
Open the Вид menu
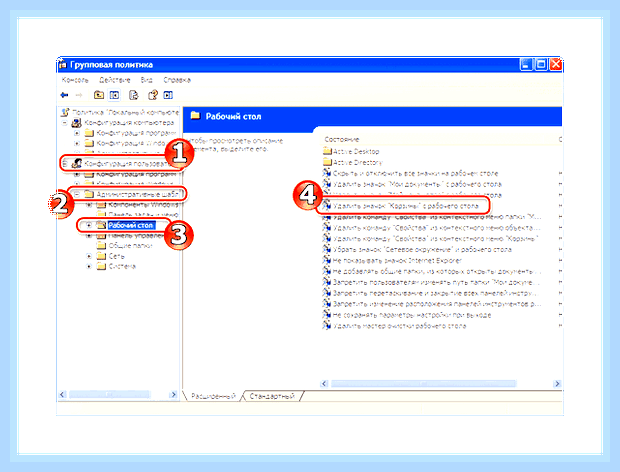[146, 80]
